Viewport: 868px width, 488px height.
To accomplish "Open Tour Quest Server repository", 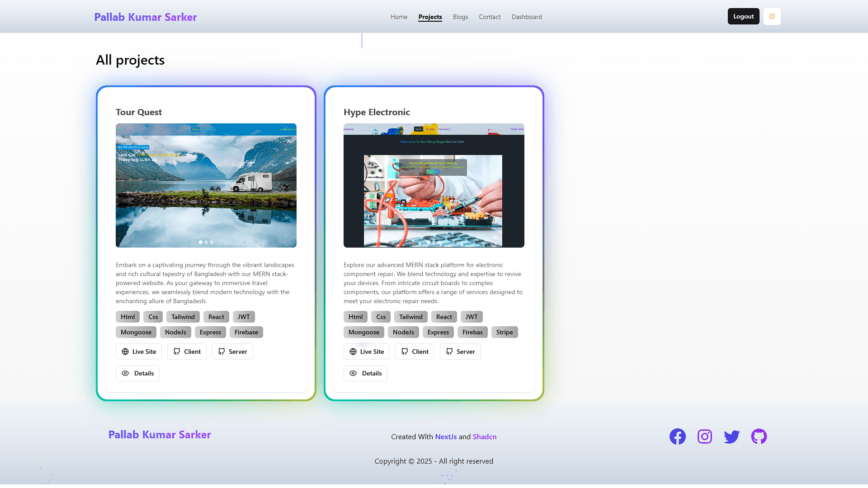I will coord(232,352).
